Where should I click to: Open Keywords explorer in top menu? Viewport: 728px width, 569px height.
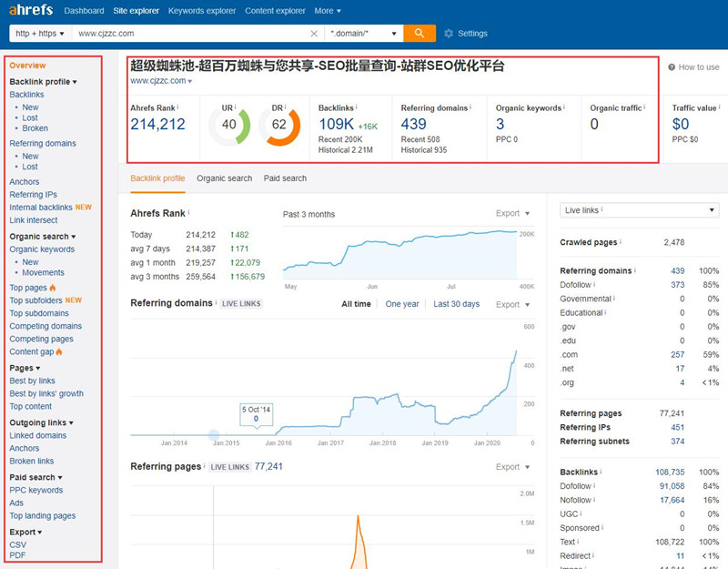(x=200, y=11)
